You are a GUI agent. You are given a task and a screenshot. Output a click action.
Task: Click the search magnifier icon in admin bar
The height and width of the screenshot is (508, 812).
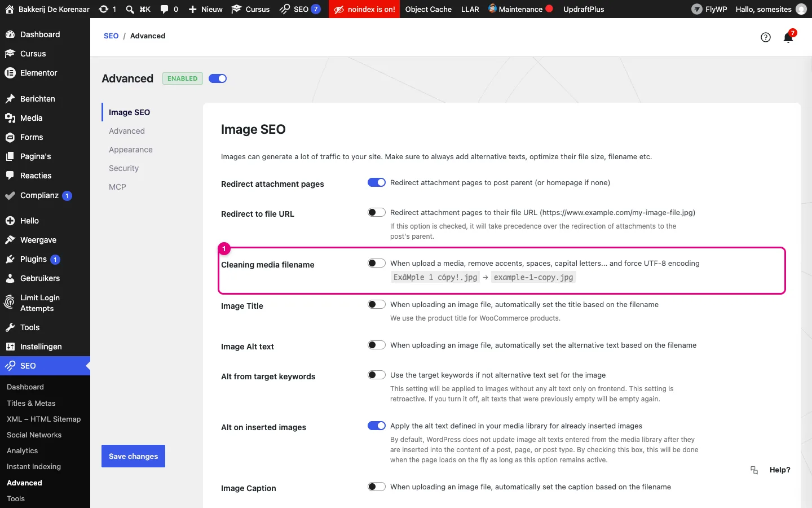(x=130, y=9)
